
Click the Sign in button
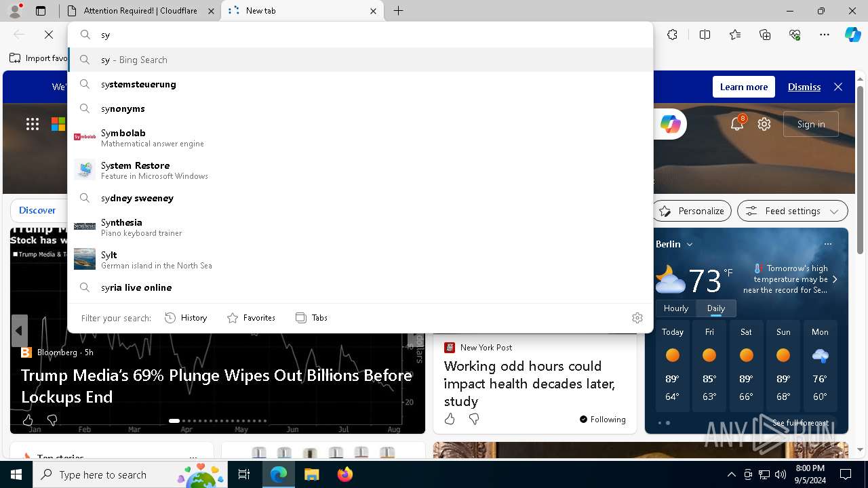pyautogui.click(x=811, y=124)
